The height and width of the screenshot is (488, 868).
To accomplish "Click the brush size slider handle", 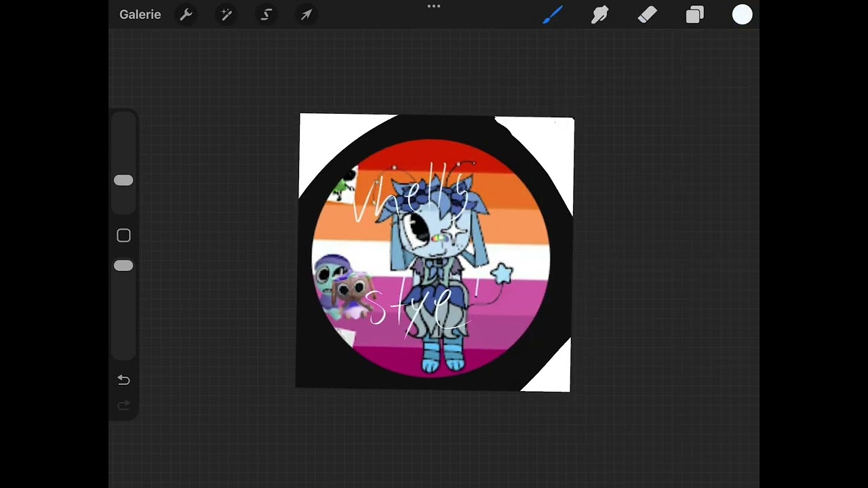I will tap(123, 180).
